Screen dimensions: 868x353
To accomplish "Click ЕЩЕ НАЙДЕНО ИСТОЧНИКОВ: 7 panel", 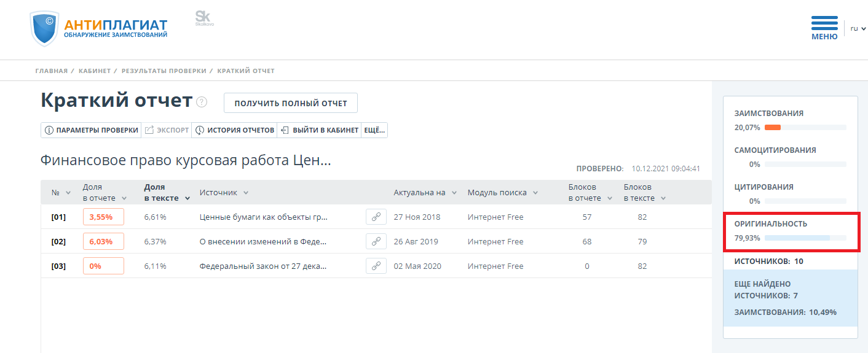I will coord(791,298).
